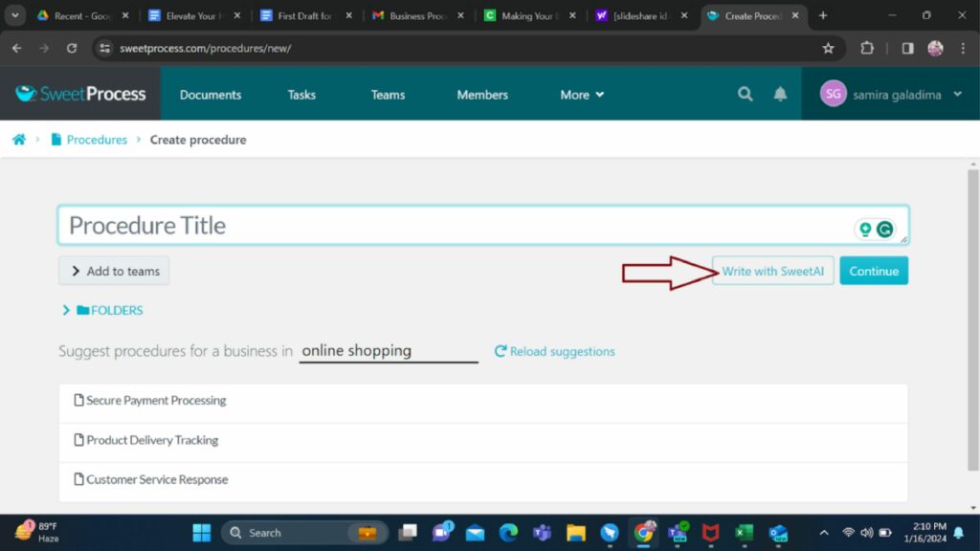Screen dimensions: 980x551
Task: Open the Tasks menu item
Action: click(x=301, y=95)
